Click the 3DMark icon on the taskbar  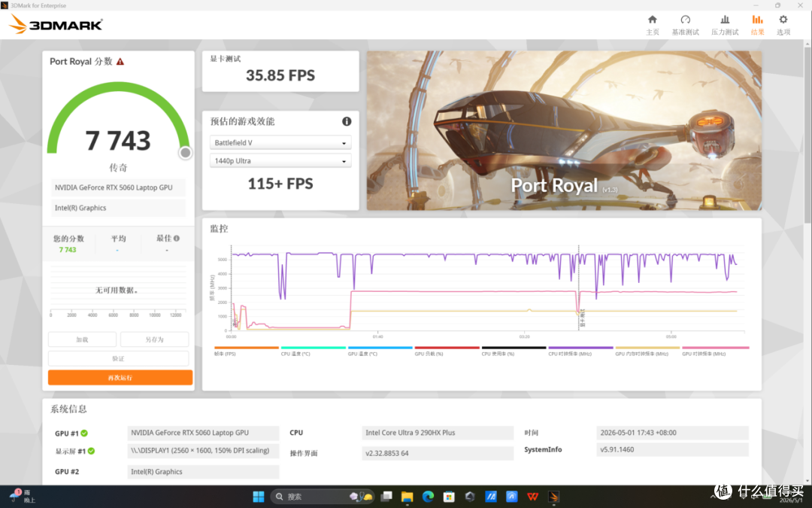553,497
